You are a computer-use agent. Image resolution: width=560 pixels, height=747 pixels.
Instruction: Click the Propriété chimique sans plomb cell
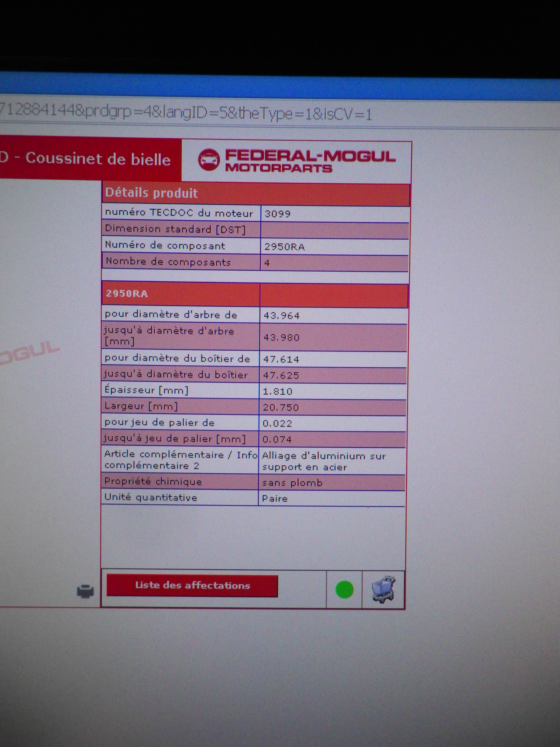pyautogui.click(x=292, y=483)
